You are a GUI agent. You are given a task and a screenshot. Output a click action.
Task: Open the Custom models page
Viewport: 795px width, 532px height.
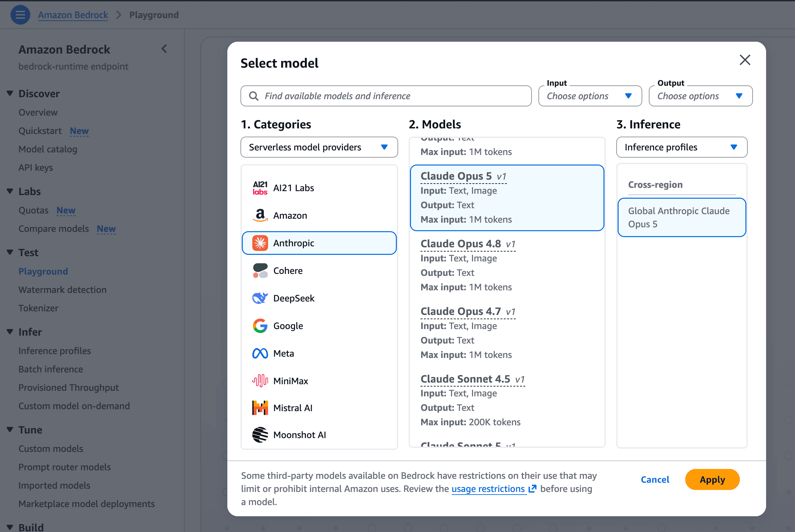click(51, 449)
